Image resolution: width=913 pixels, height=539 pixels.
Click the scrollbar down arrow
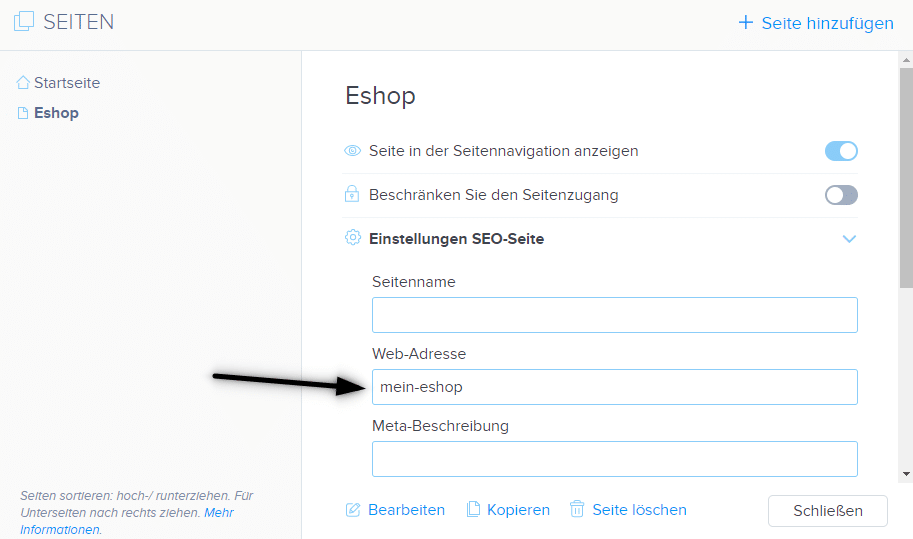point(906,474)
